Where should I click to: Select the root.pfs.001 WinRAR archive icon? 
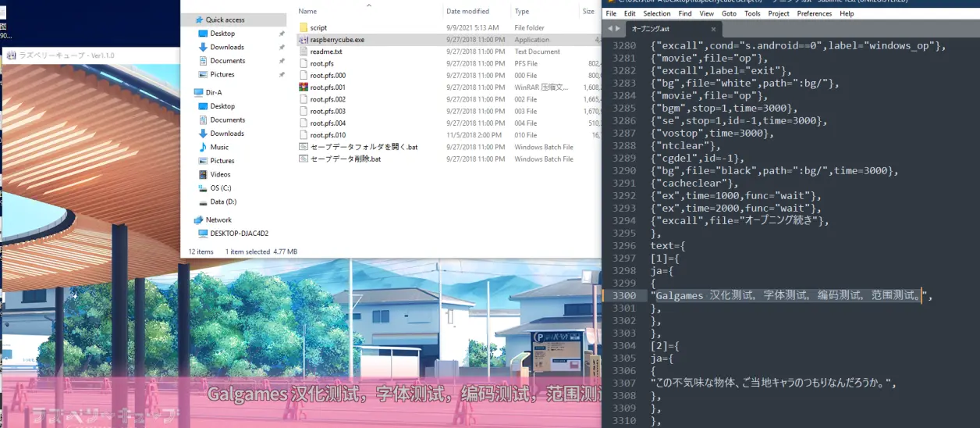tap(304, 87)
